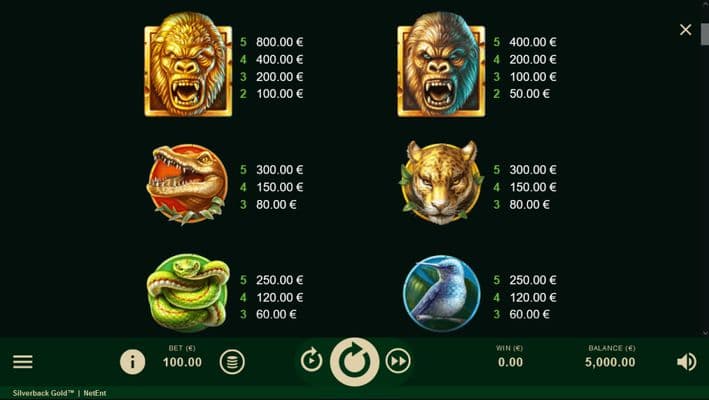The height and width of the screenshot is (400, 709).
Task: Click the scroll down arrow
Action: point(705,333)
